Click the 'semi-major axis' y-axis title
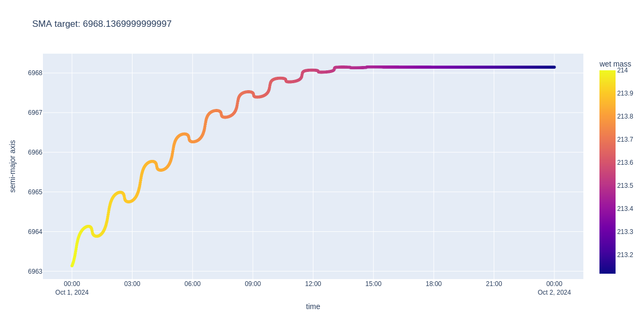Viewport: 644px width, 322px height. click(x=13, y=166)
